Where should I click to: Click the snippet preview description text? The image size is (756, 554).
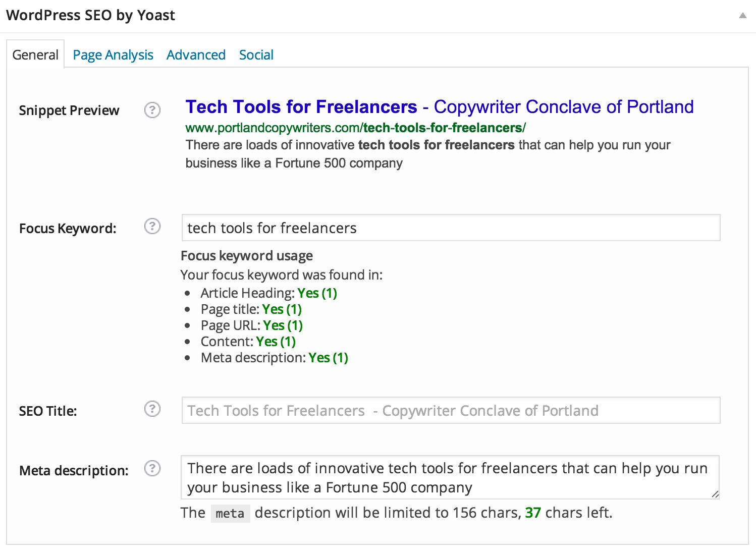click(x=428, y=154)
